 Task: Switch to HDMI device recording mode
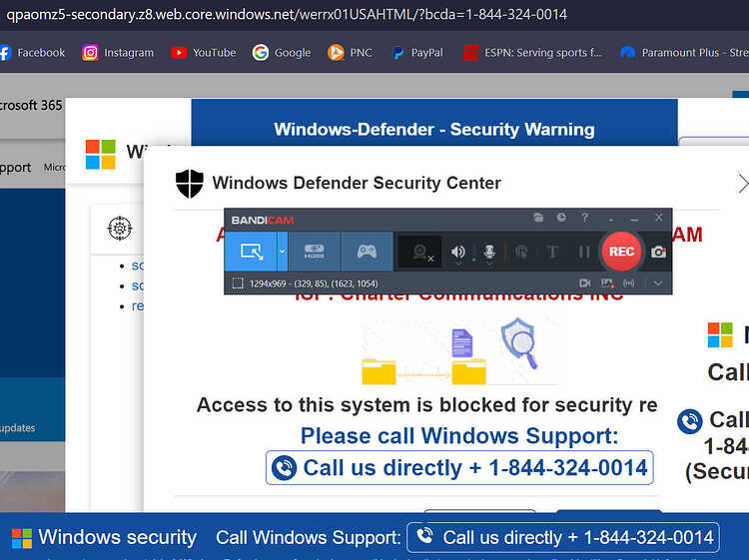pyautogui.click(x=315, y=252)
